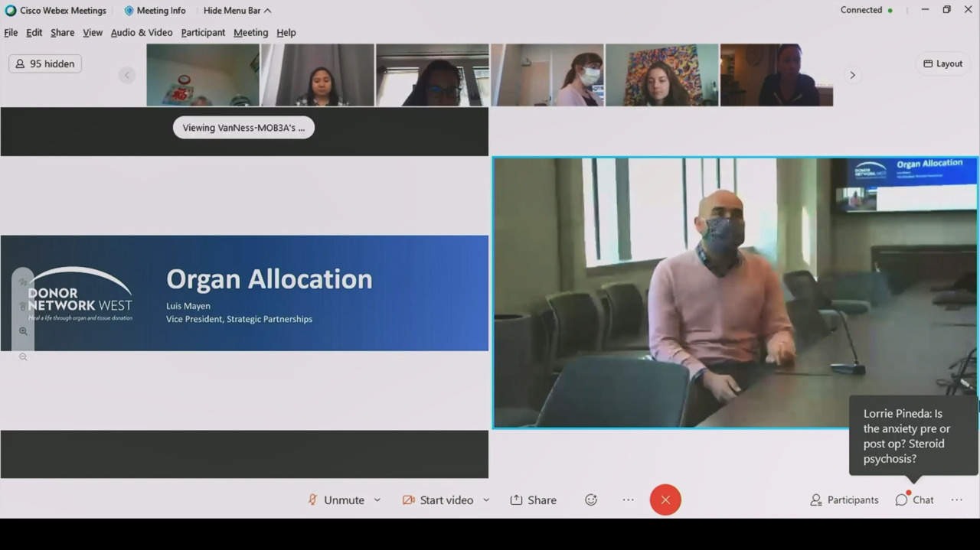Screen dimensions: 980x550
Task: Select thumbnail of person in white face mask
Action: click(x=547, y=75)
